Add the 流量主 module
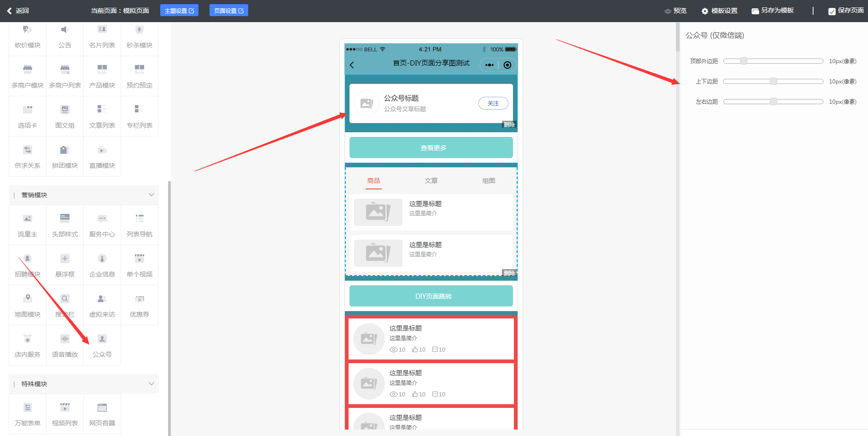 coord(28,225)
